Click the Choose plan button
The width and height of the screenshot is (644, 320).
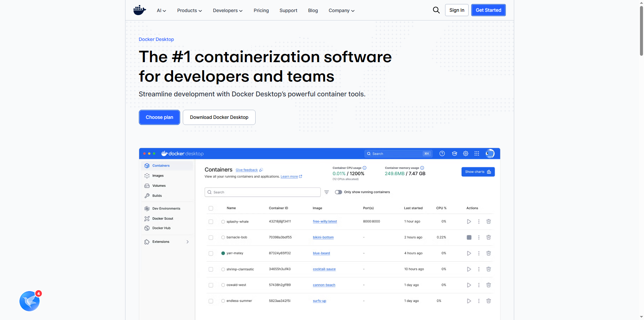pos(159,117)
